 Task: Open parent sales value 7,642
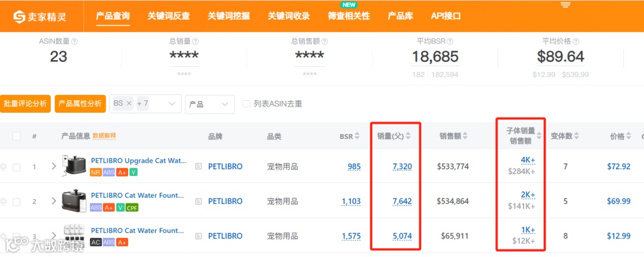(402, 202)
